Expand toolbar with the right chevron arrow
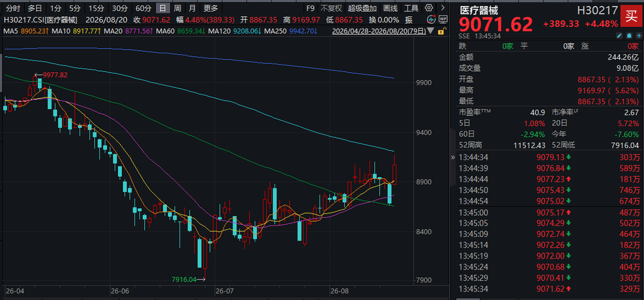The height and width of the screenshot is (300, 644). [442, 7]
